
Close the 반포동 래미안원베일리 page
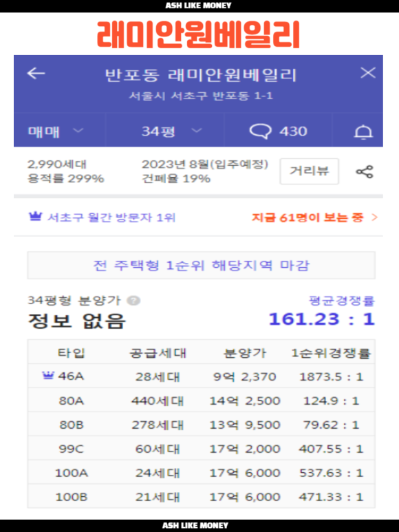click(x=368, y=73)
